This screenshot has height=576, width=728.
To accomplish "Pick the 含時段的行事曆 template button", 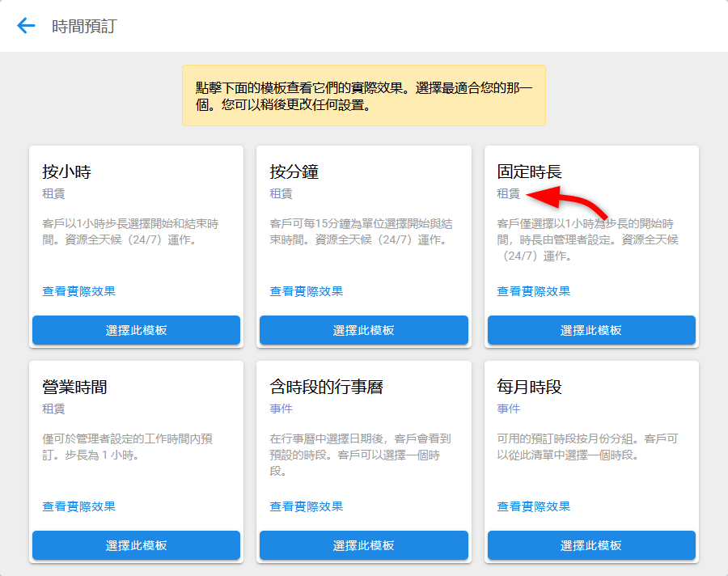I will (x=363, y=545).
